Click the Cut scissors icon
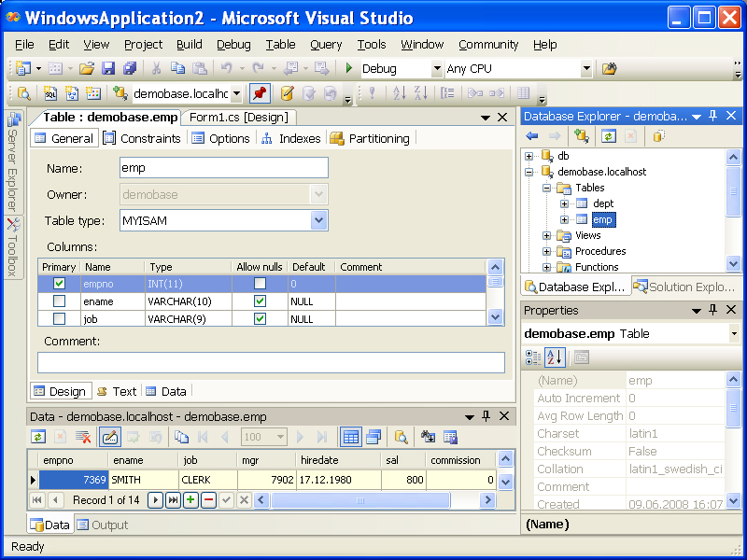Viewport: 747px width, 560px height. click(x=156, y=68)
